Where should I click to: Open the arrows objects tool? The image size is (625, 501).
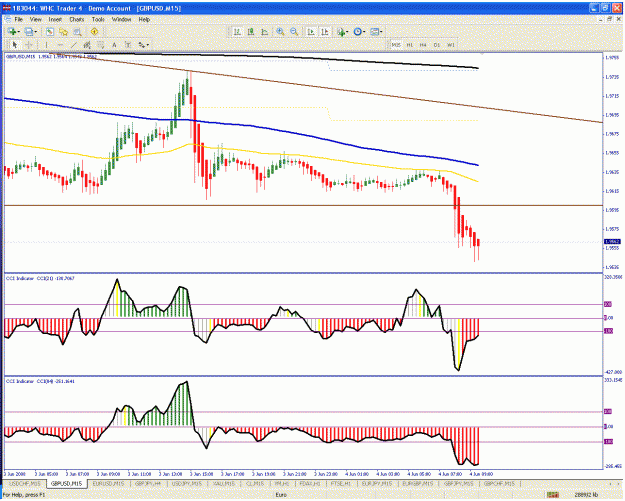pos(141,45)
